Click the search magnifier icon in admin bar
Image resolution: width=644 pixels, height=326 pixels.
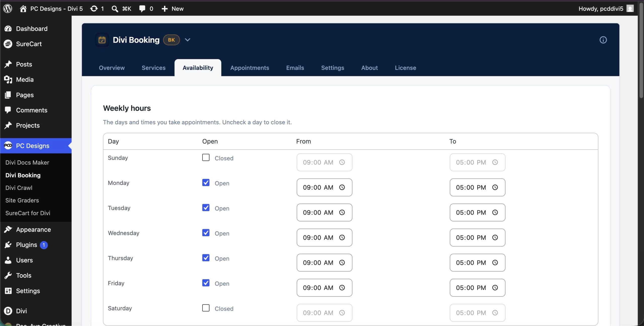pos(115,9)
